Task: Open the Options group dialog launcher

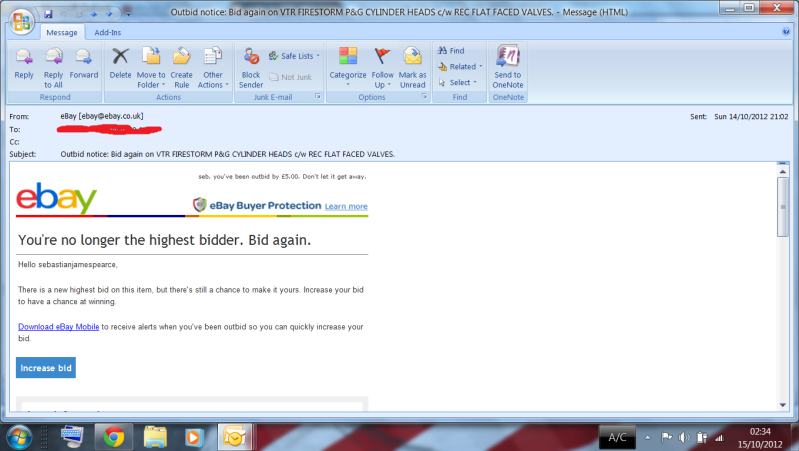Action: click(424, 96)
